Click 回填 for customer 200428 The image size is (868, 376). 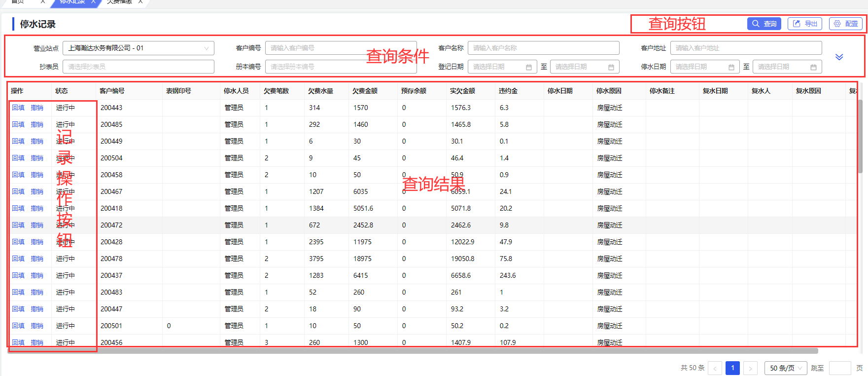tap(18, 242)
